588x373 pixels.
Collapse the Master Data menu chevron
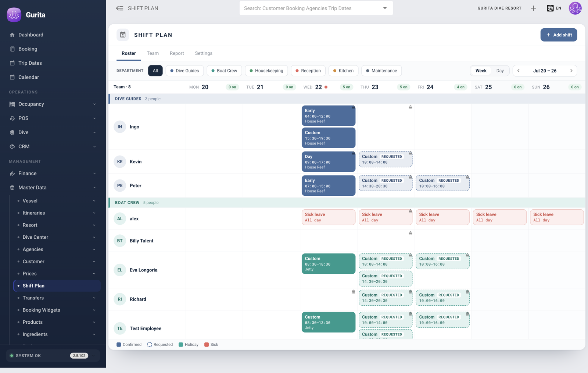click(x=94, y=188)
